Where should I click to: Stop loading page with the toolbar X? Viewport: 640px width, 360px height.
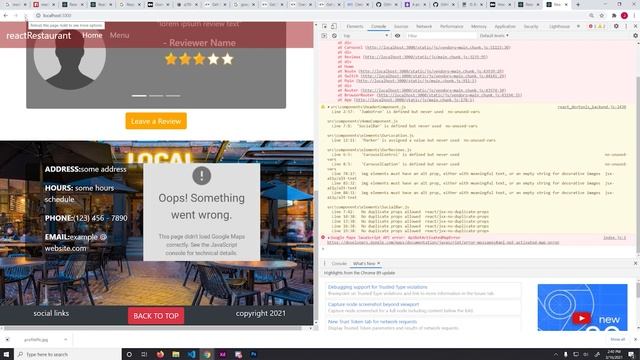(25, 16)
